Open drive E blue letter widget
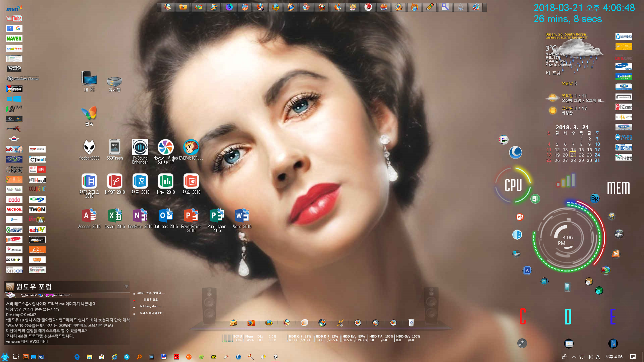644x362 pixels. 613,316
